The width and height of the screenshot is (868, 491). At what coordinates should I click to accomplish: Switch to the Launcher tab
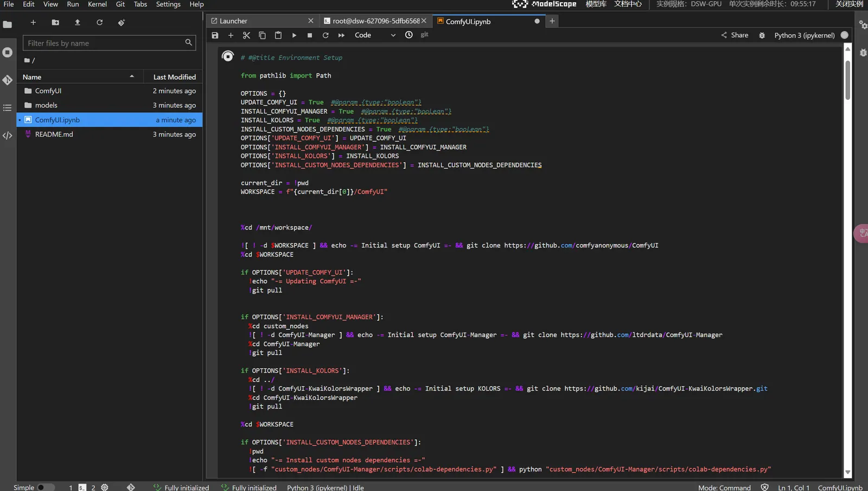click(234, 21)
